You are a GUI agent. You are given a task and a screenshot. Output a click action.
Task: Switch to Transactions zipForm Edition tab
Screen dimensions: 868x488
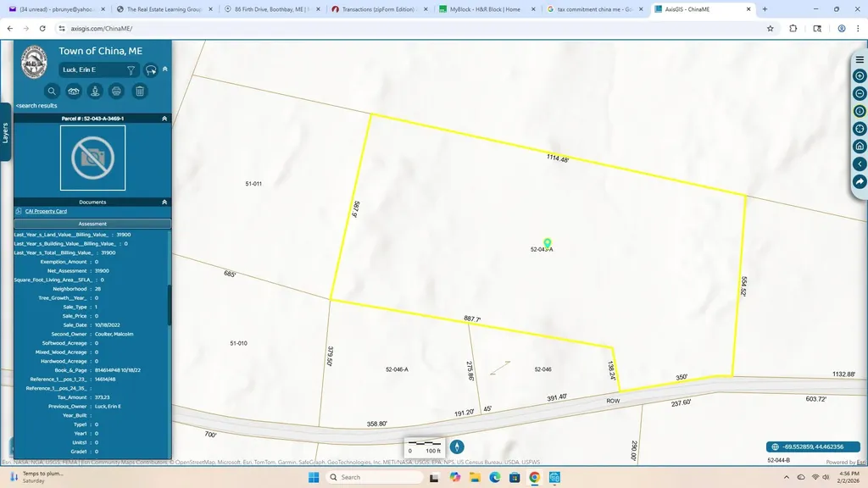click(379, 8)
